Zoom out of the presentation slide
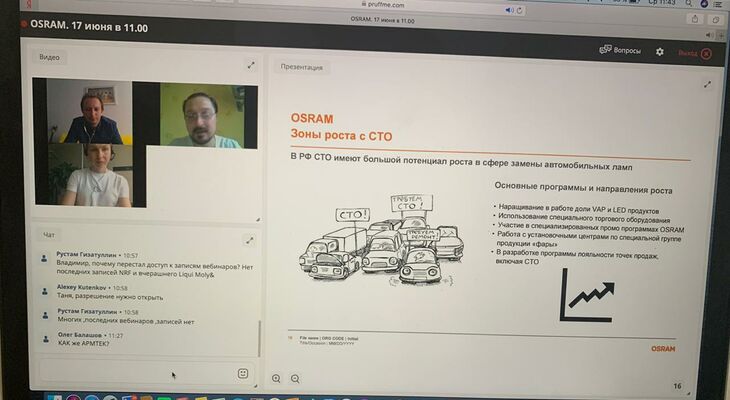The width and height of the screenshot is (730, 400). point(295,379)
